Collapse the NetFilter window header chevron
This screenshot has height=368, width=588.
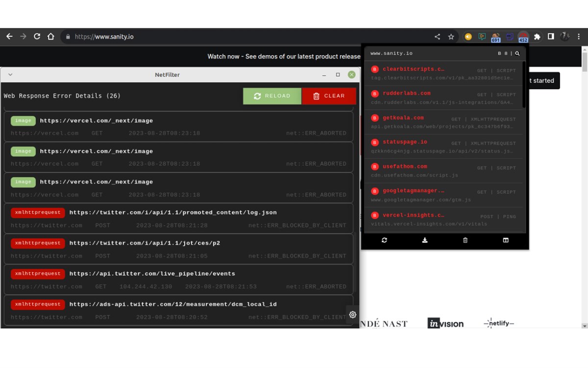pos(10,75)
